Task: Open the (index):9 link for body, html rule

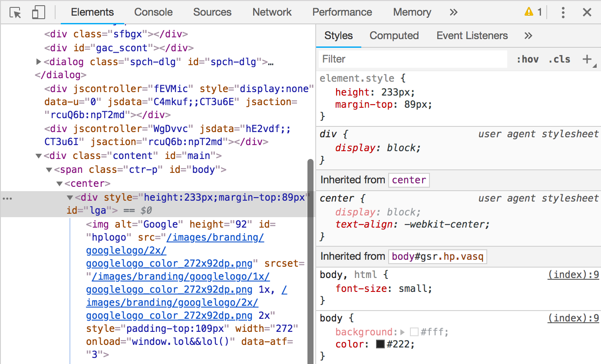Action: pos(573,275)
